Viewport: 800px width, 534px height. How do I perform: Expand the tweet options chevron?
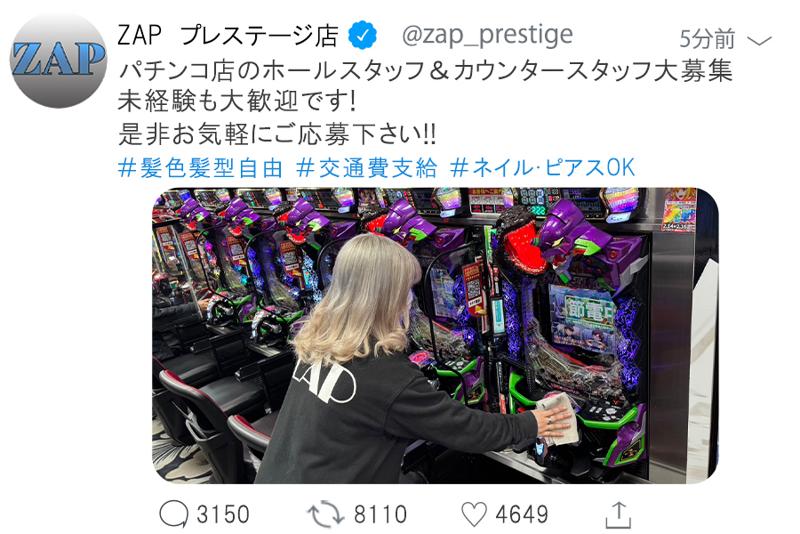coord(759,40)
